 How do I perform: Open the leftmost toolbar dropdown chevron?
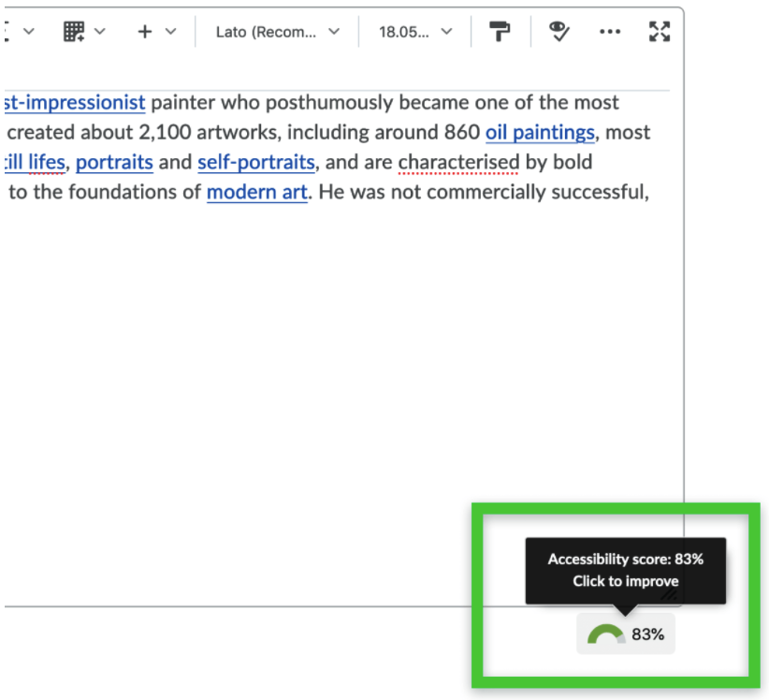(28, 31)
